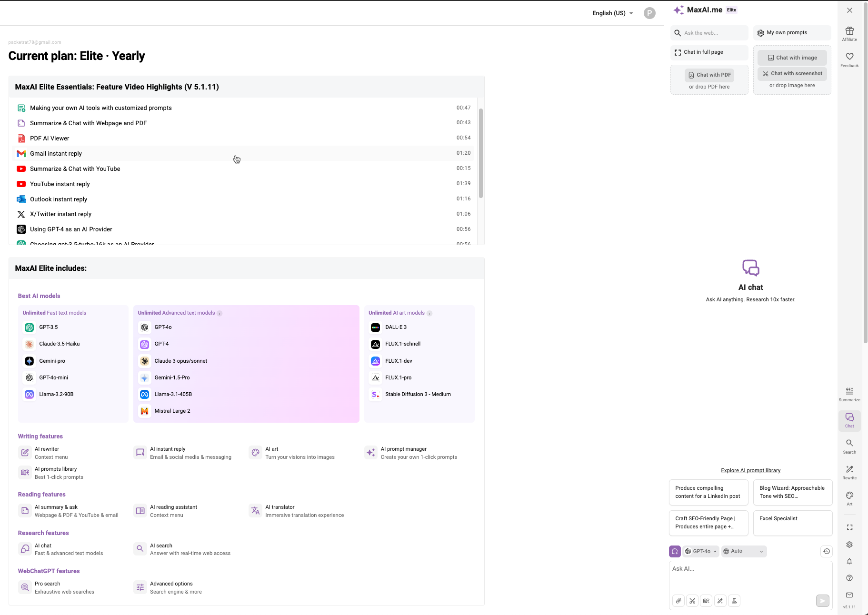Open the Affiliate gift icon
The width and height of the screenshot is (868, 615).
coord(849,34)
